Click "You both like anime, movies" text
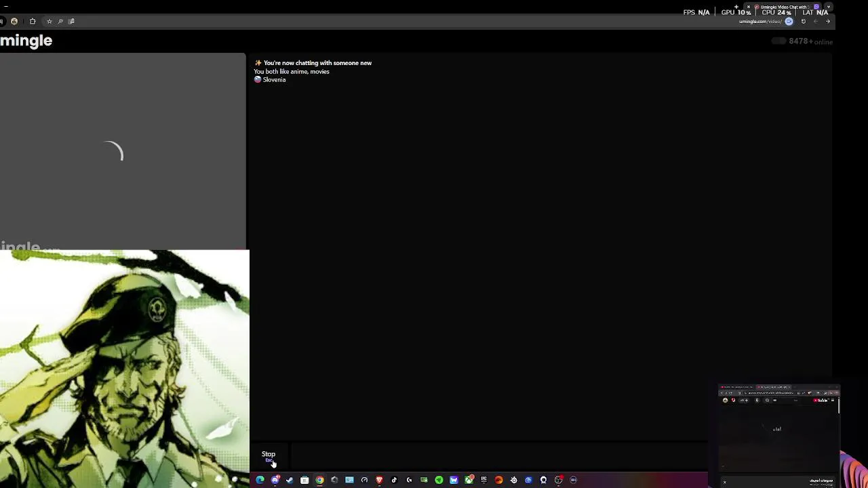The height and width of the screenshot is (488, 868). click(292, 72)
